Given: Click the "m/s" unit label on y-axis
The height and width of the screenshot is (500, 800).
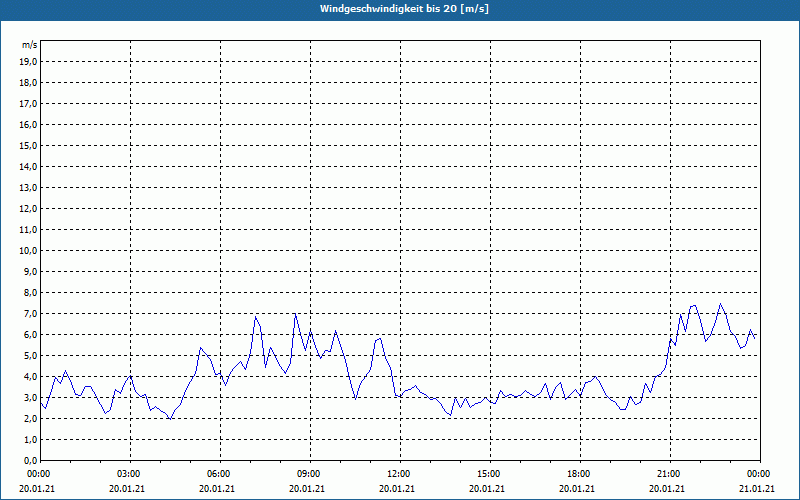Looking at the screenshot, I should point(29,45).
